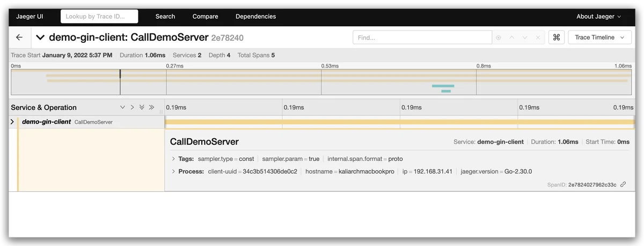Collapse all spans with double right chevron
The width and height of the screenshot is (644, 246).
151,107
